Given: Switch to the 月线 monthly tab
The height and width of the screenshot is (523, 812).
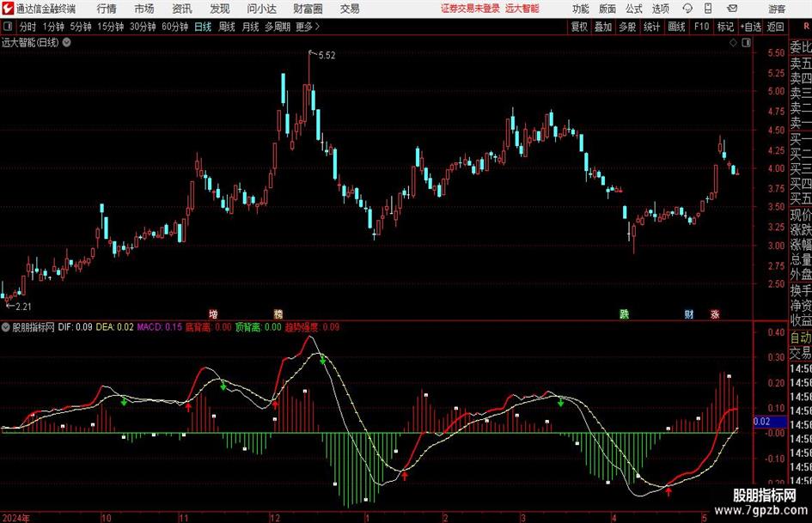Looking at the screenshot, I should (251, 27).
